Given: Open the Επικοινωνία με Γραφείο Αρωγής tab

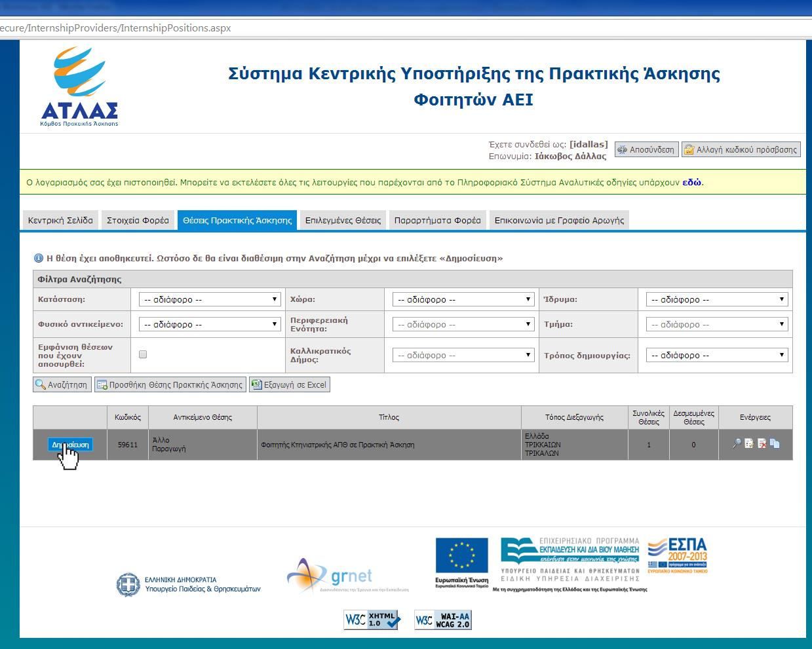Looking at the screenshot, I should coord(559,220).
